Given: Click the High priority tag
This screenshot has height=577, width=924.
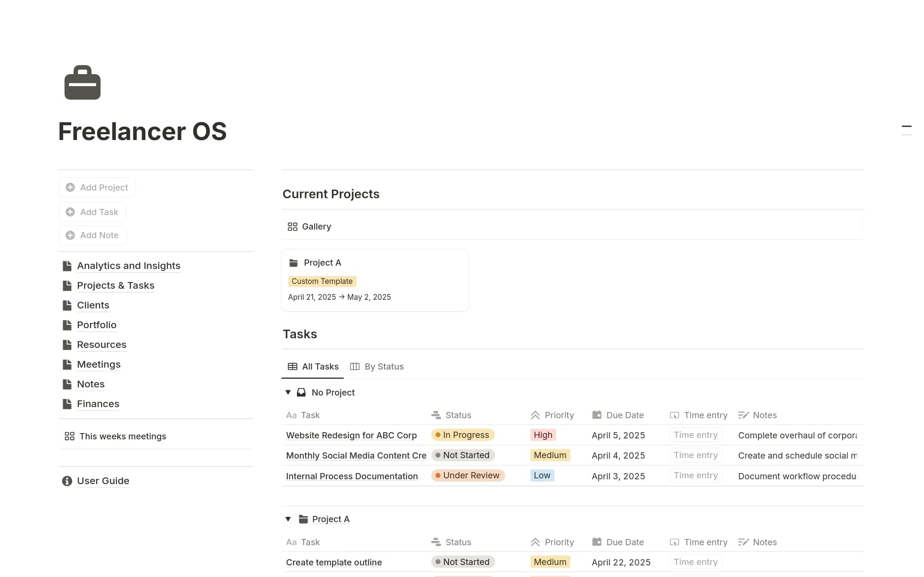Looking at the screenshot, I should click(543, 435).
